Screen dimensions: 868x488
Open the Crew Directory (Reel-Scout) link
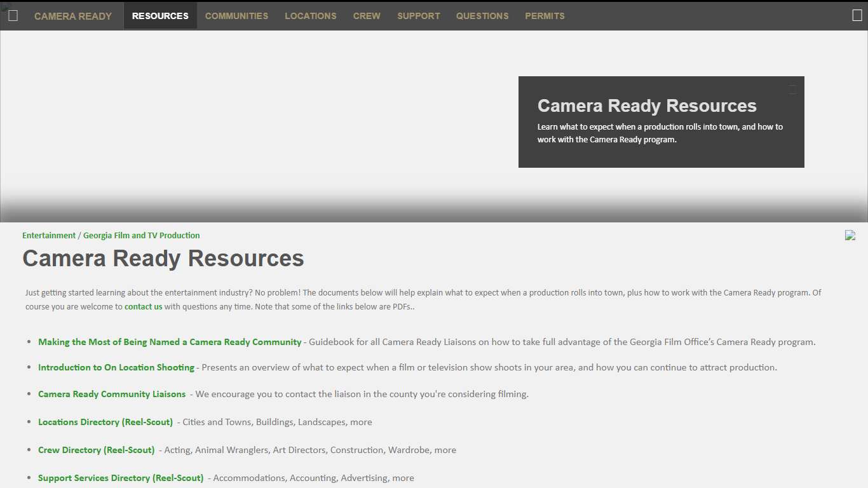tap(96, 450)
